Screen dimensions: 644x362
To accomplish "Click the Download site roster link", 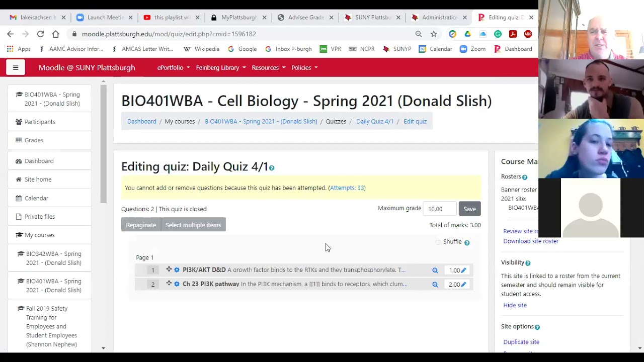I will pyautogui.click(x=531, y=241).
